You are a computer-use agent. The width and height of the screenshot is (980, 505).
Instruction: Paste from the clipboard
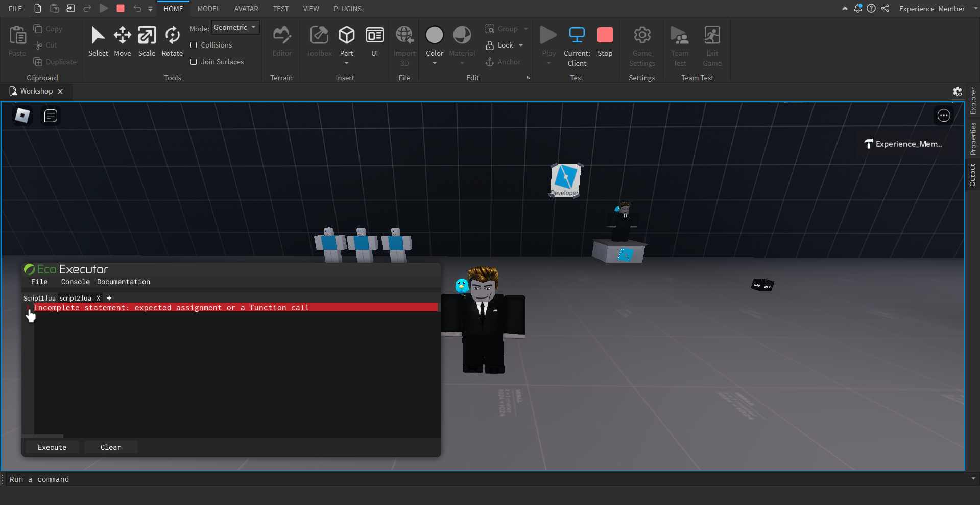[x=17, y=41]
